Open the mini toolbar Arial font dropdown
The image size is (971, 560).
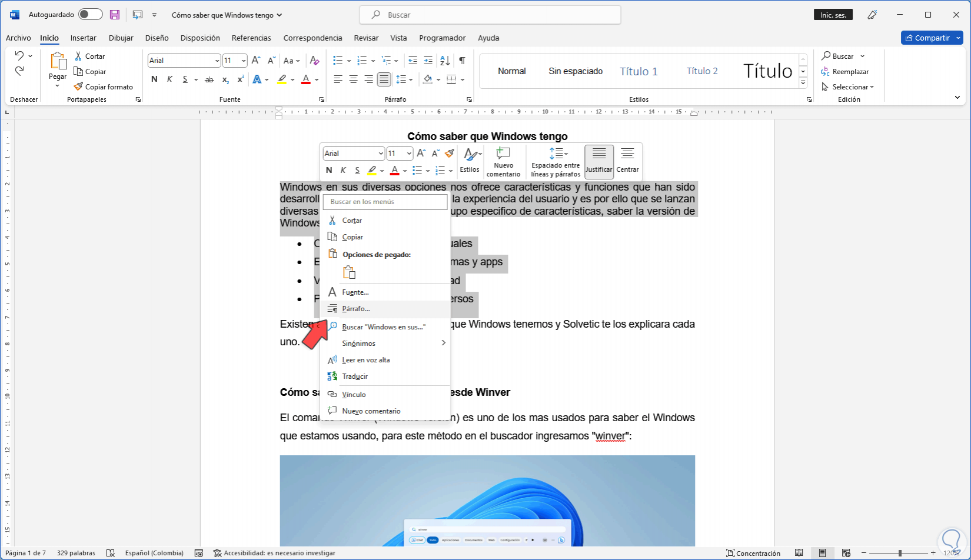[381, 154]
